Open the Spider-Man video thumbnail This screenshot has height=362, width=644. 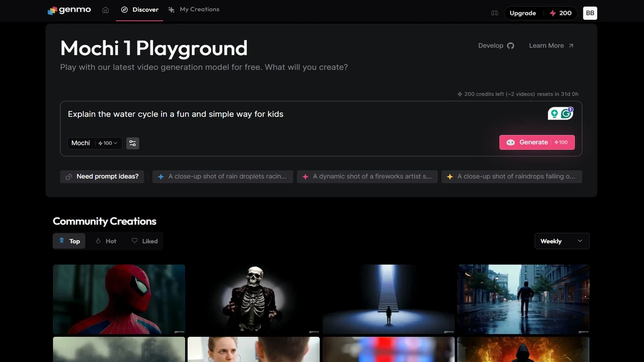(x=119, y=299)
